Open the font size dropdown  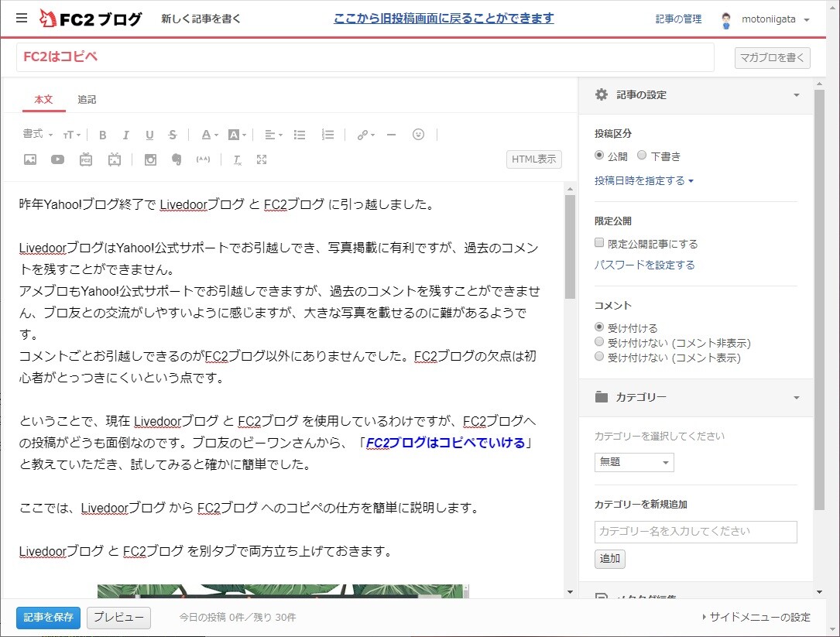[72, 135]
